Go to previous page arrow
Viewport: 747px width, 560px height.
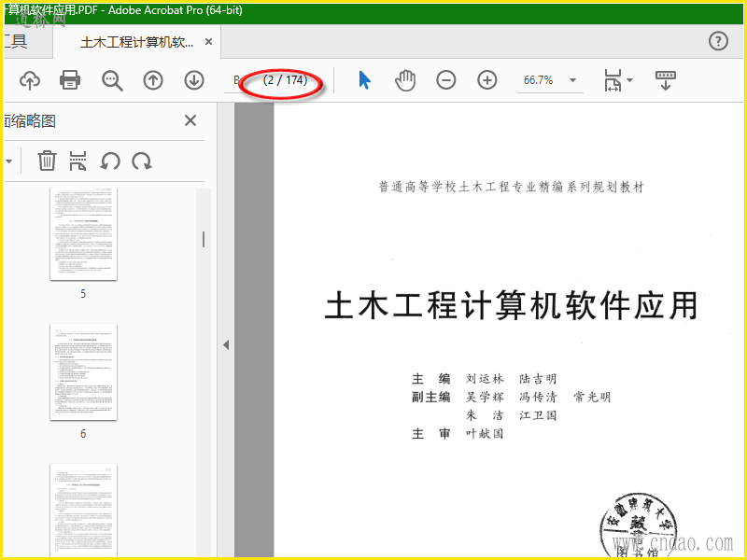click(x=153, y=80)
